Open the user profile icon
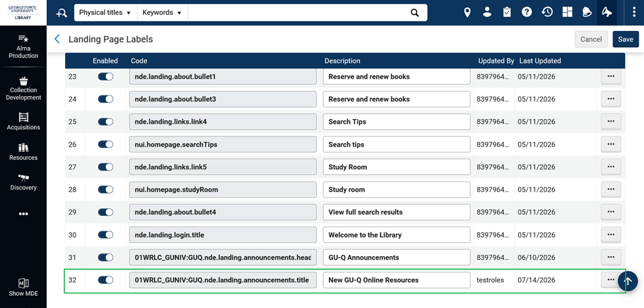The width and height of the screenshot is (644, 308). 487,12
